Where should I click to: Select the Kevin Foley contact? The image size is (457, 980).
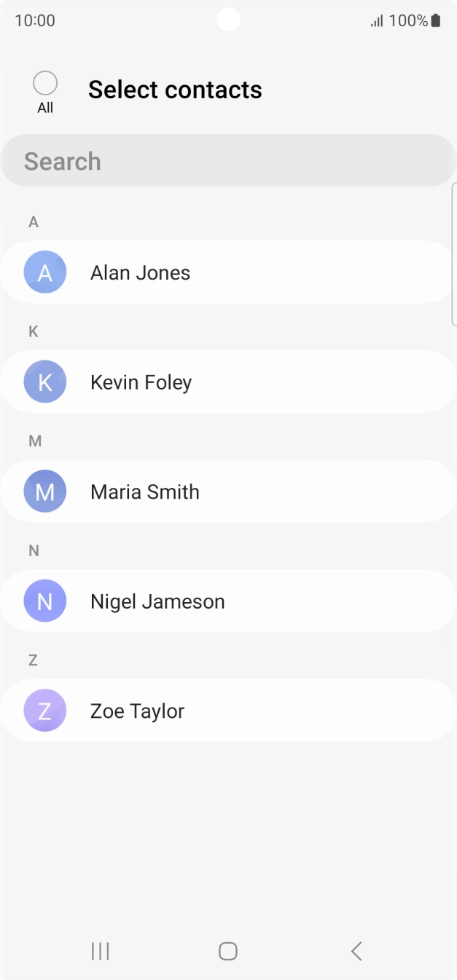(x=141, y=383)
